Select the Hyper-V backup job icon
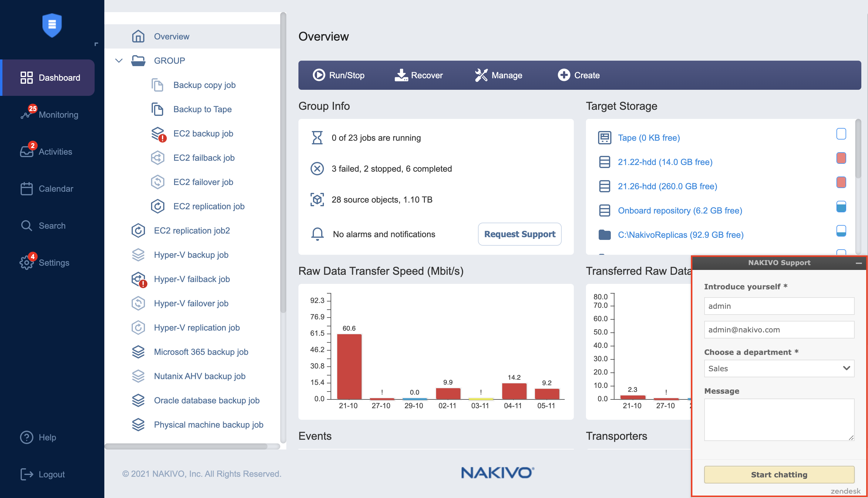The width and height of the screenshot is (868, 498). (x=138, y=255)
